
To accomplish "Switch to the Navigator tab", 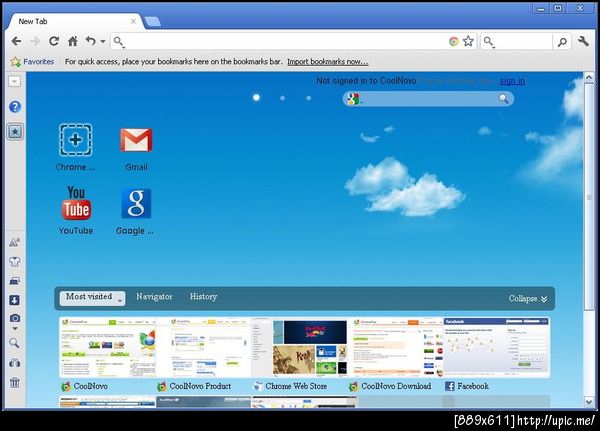I will (x=154, y=297).
